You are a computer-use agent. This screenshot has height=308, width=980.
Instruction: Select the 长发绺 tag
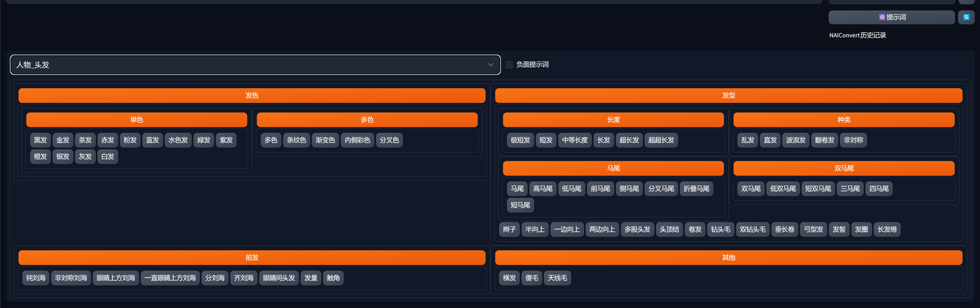coord(887,230)
